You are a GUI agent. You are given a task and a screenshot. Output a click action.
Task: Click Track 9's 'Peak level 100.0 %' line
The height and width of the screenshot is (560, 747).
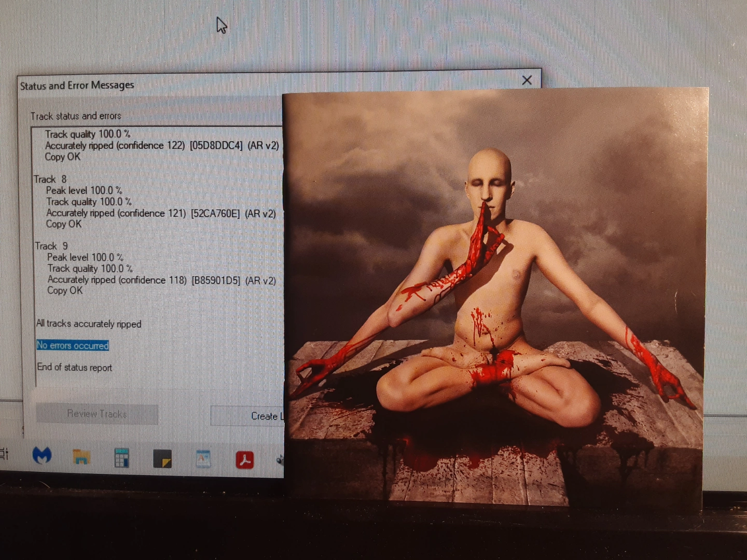click(x=85, y=257)
